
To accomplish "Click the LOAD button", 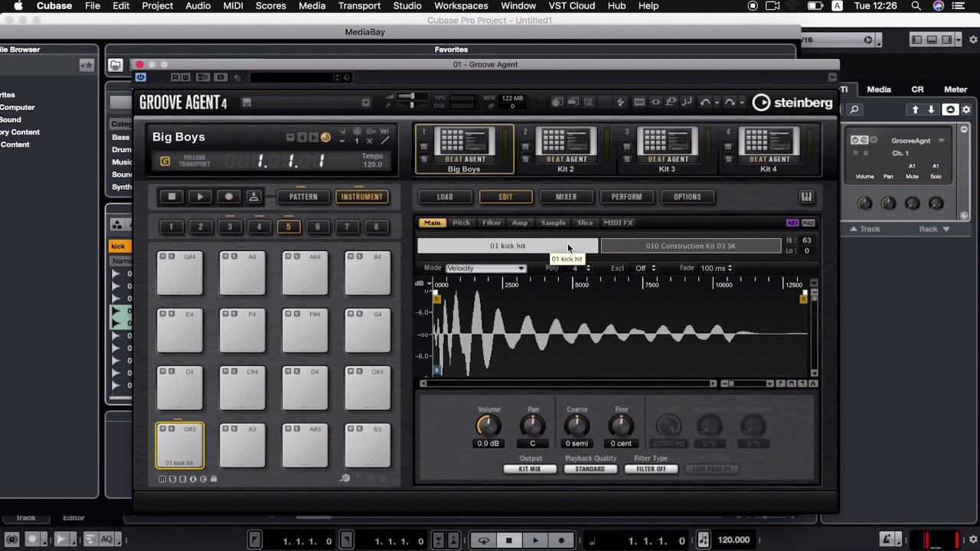I will click(x=445, y=197).
